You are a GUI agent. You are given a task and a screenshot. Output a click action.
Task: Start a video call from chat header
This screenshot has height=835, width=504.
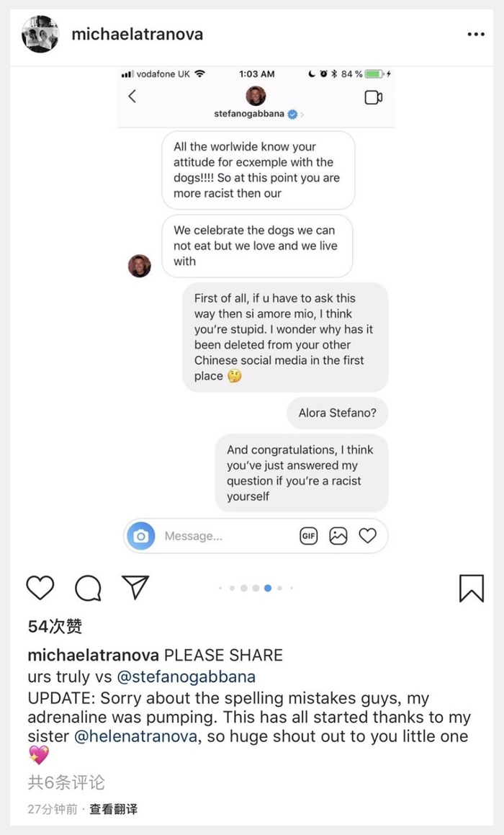(x=374, y=97)
